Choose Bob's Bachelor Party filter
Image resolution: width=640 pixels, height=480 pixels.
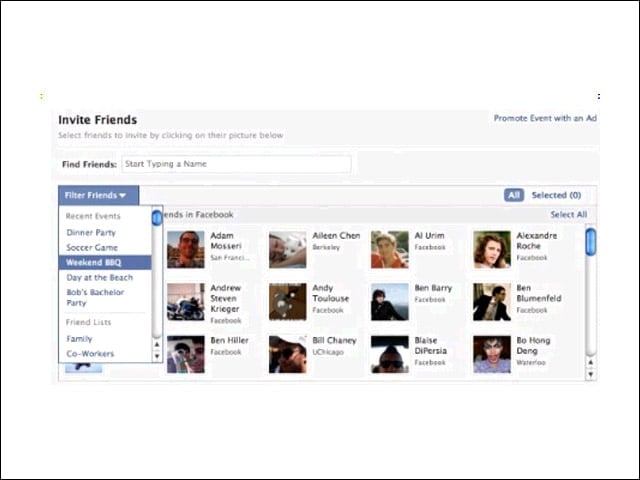point(95,298)
